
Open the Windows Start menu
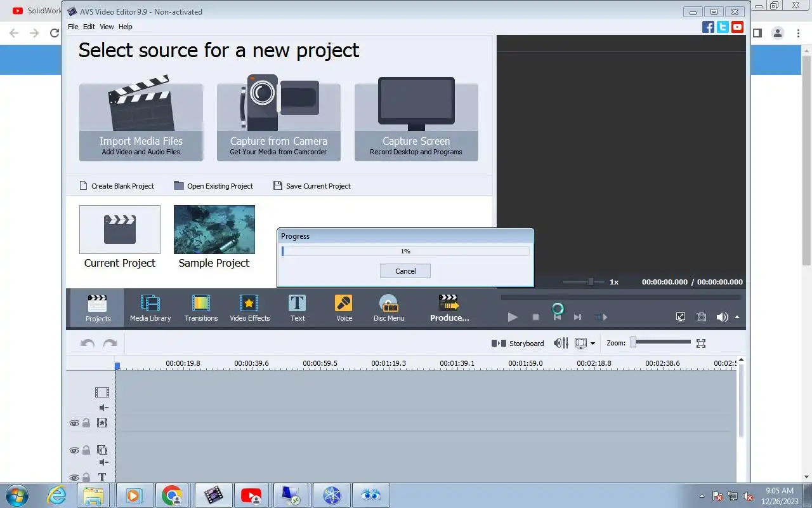pos(17,495)
